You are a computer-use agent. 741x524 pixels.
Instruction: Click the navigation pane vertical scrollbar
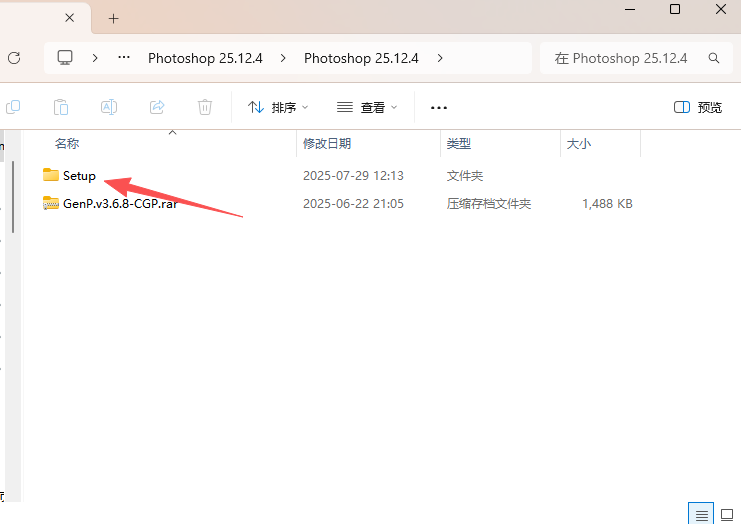pos(12,195)
